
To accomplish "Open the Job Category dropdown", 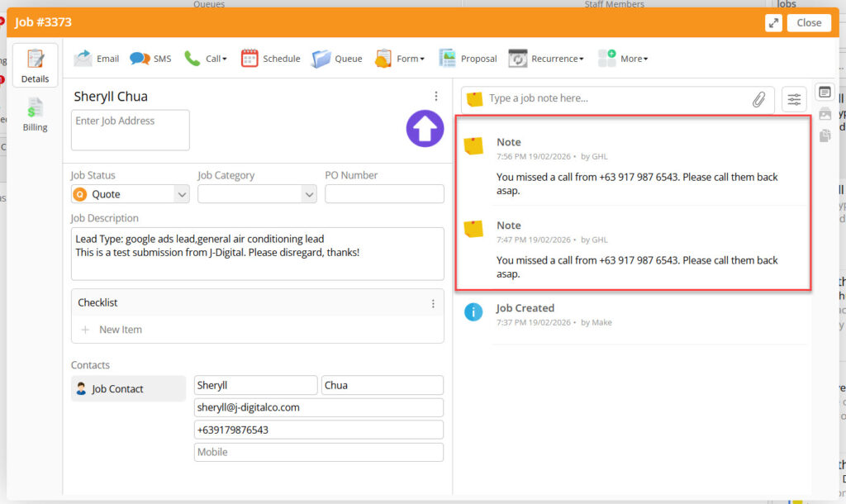I will pyautogui.click(x=257, y=194).
